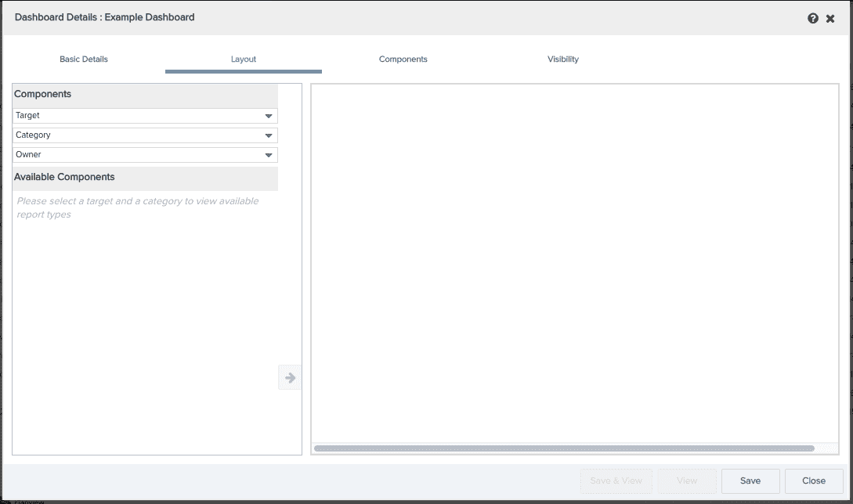Select the currently active Layout tab

point(243,59)
